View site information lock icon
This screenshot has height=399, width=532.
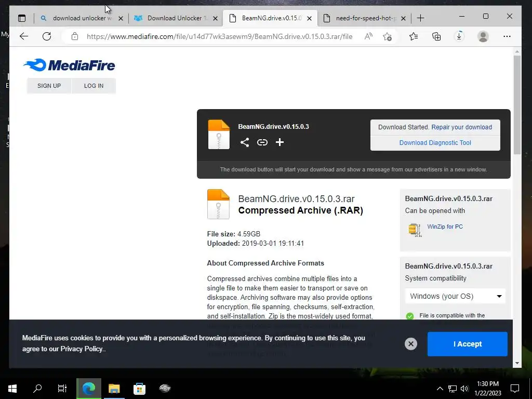pos(75,36)
